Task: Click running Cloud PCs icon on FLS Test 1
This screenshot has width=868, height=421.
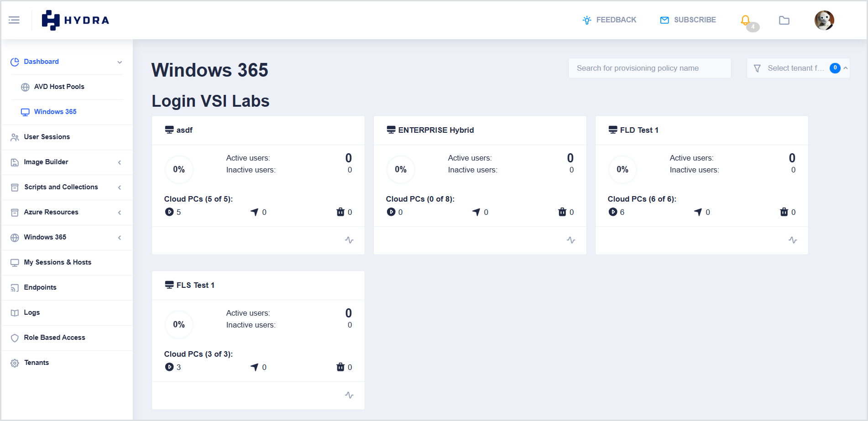Action: coord(169,367)
